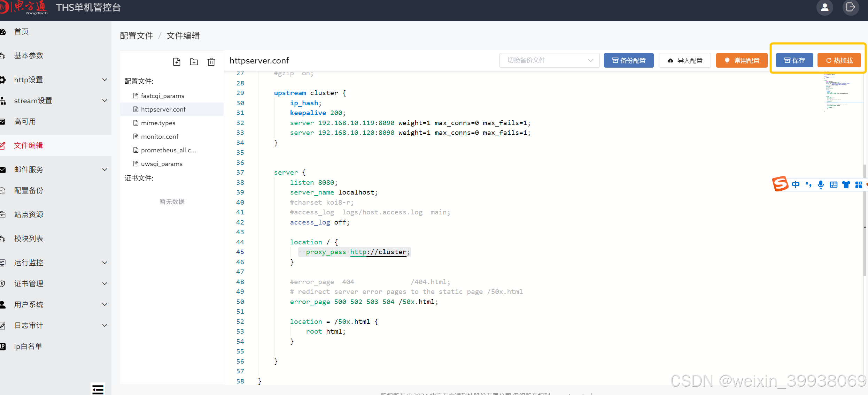Open the Sogou soft keyboard icon

click(834, 184)
